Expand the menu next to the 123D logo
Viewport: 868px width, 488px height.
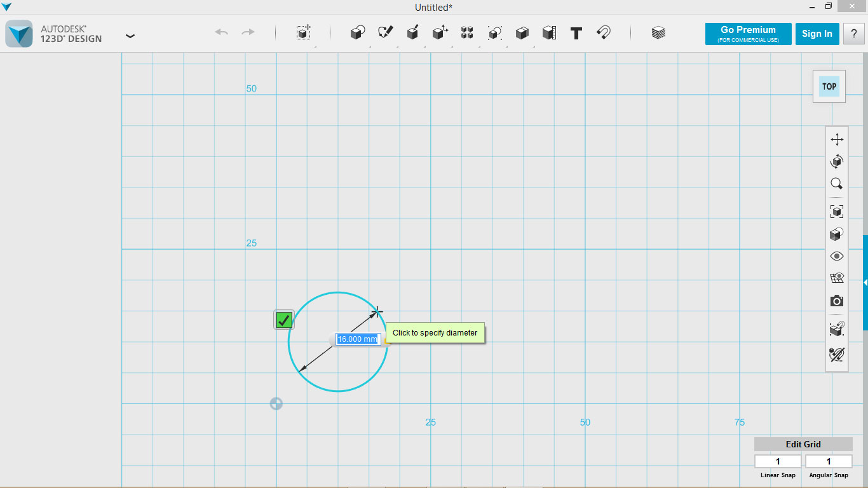click(x=130, y=36)
